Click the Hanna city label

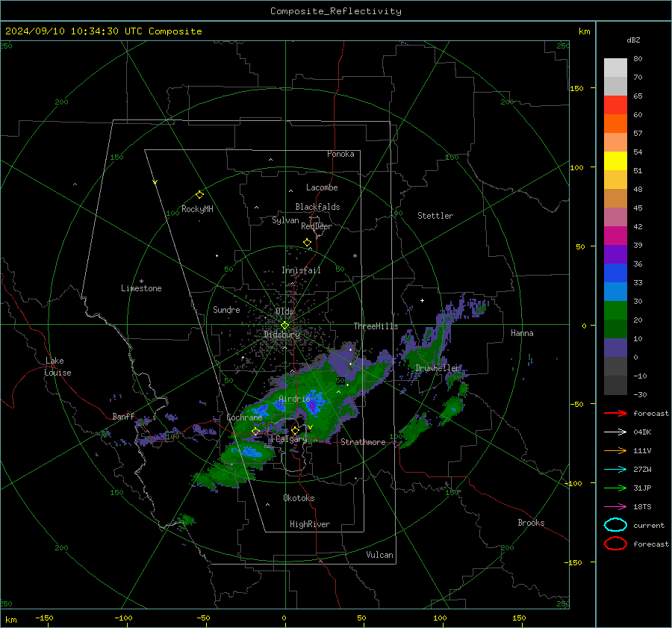(x=522, y=333)
